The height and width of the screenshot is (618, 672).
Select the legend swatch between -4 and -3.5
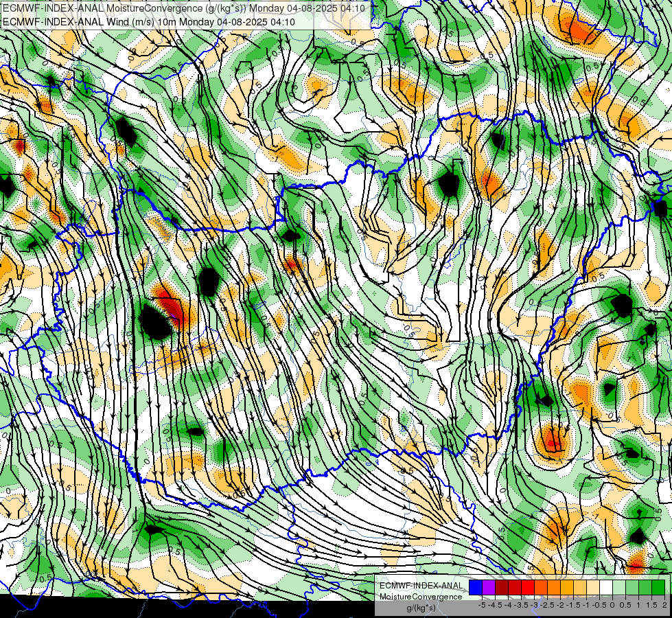[x=514, y=588]
